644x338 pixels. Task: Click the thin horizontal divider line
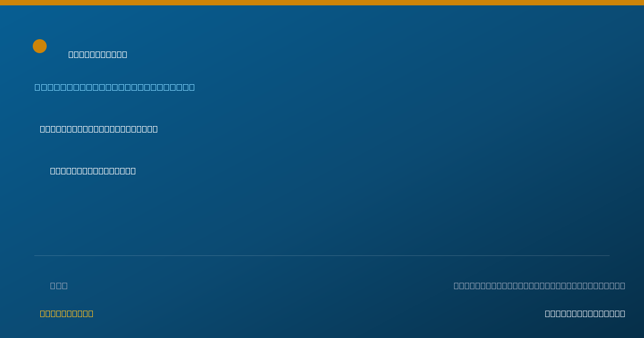[322, 255]
